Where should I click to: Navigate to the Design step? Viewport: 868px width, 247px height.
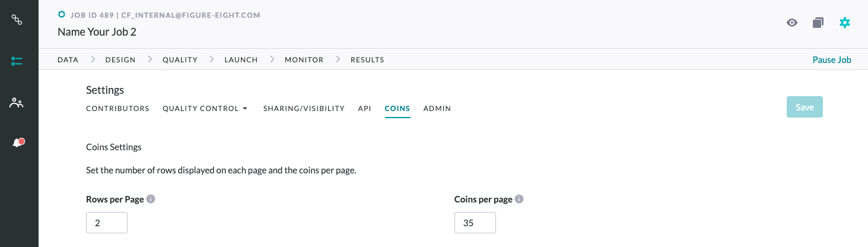pos(120,59)
